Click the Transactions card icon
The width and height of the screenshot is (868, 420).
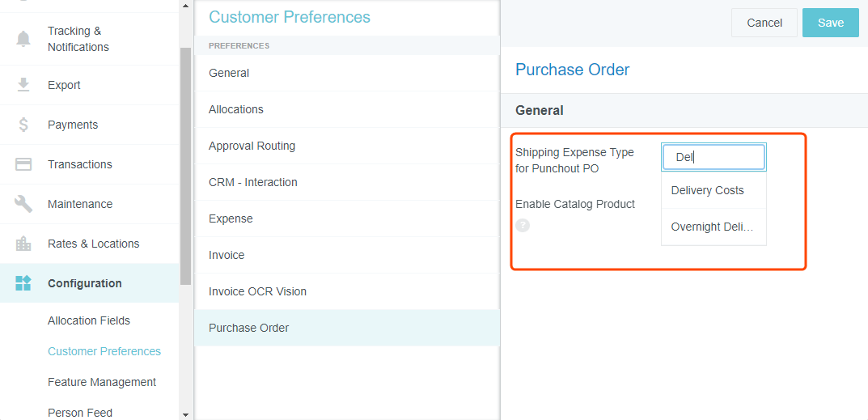[x=23, y=164]
